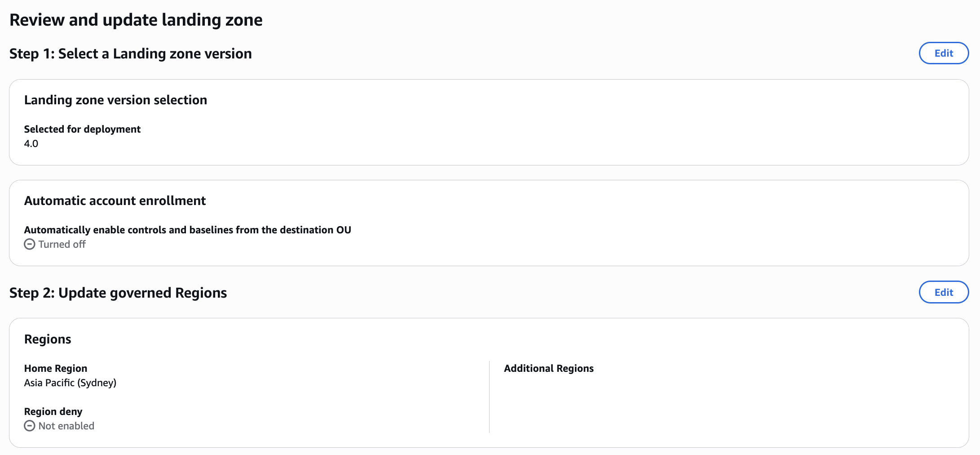
Task: Click the Home Region value Asia Pacific (Sydney)
Action: click(71, 383)
